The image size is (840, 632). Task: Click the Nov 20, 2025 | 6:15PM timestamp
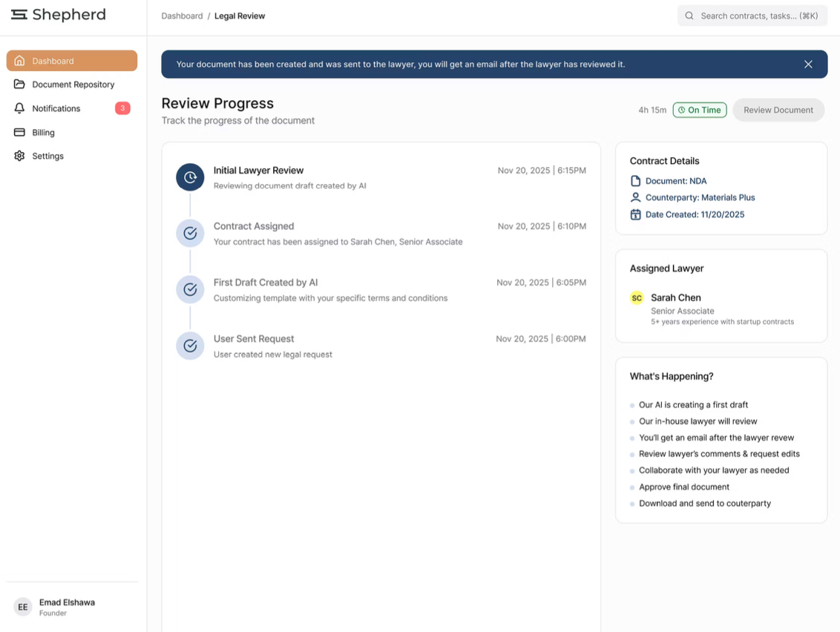click(542, 171)
